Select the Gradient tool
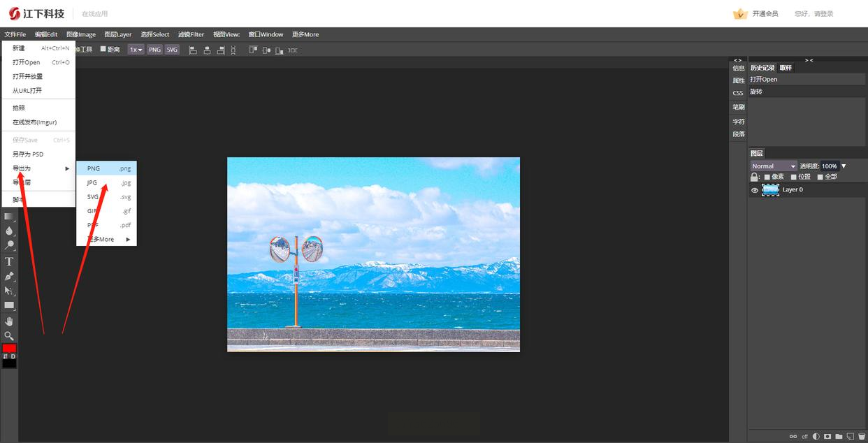Viewport: 868px width, 443px height. [x=9, y=217]
